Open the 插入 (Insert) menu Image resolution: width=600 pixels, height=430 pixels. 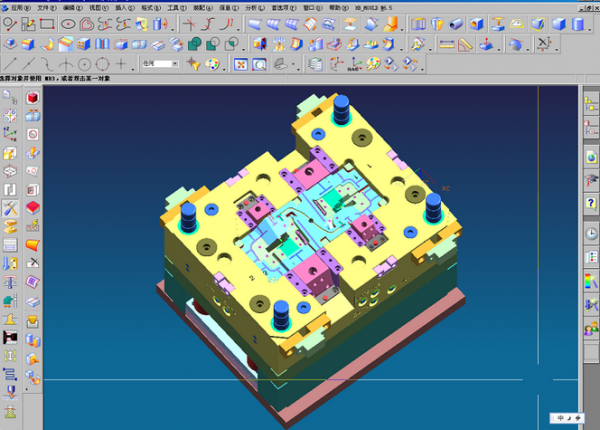(x=125, y=8)
